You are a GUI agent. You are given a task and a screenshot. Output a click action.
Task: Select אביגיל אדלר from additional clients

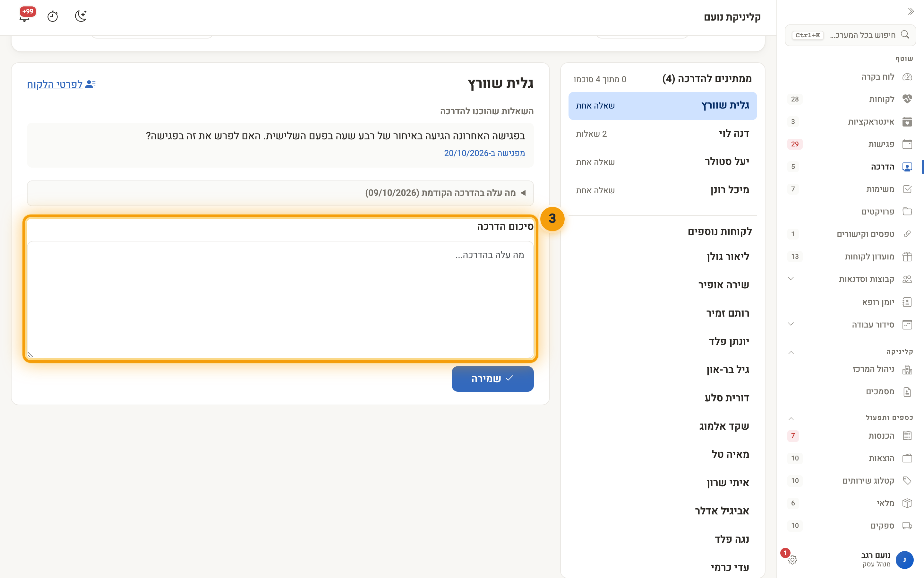coord(663,511)
